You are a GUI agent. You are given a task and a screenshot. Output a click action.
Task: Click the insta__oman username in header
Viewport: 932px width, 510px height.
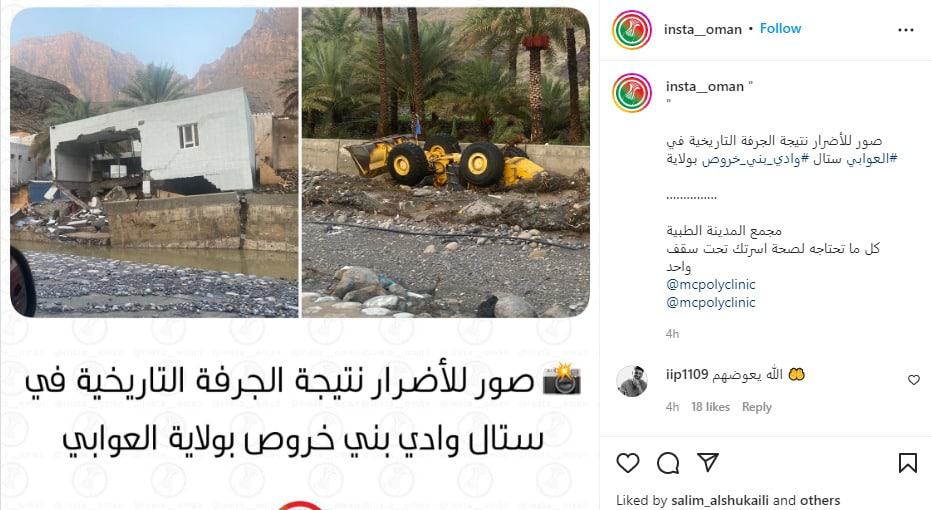(x=703, y=29)
